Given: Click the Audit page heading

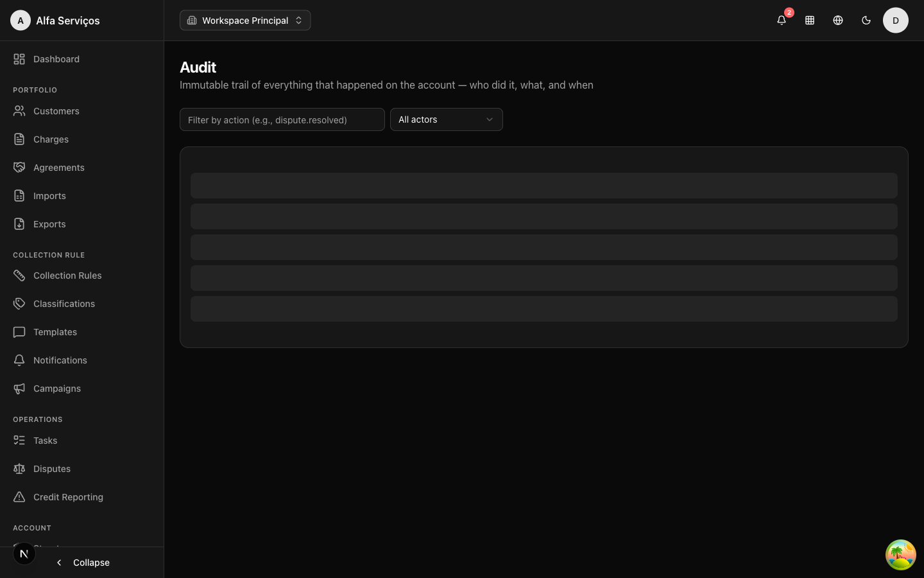Looking at the screenshot, I should (198, 67).
